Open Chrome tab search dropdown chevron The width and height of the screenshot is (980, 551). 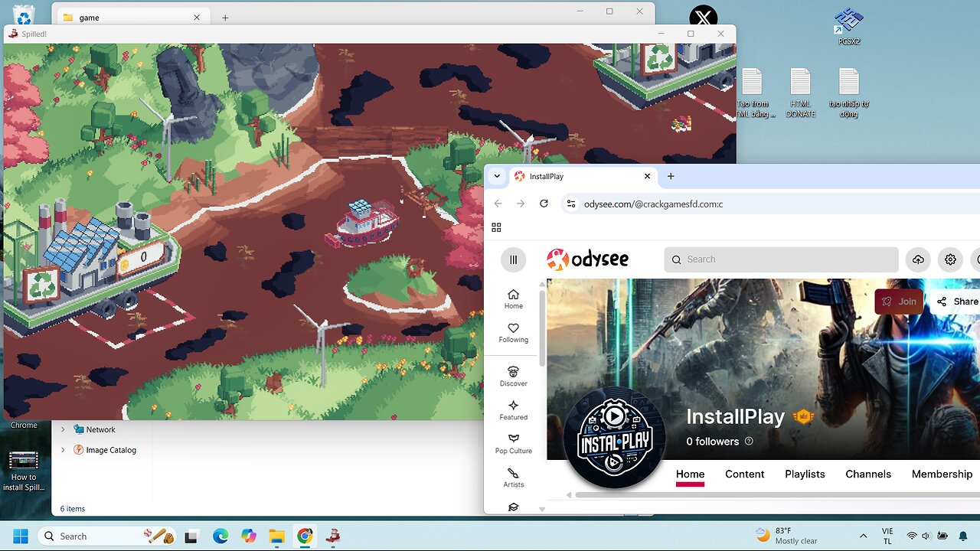pos(497,176)
